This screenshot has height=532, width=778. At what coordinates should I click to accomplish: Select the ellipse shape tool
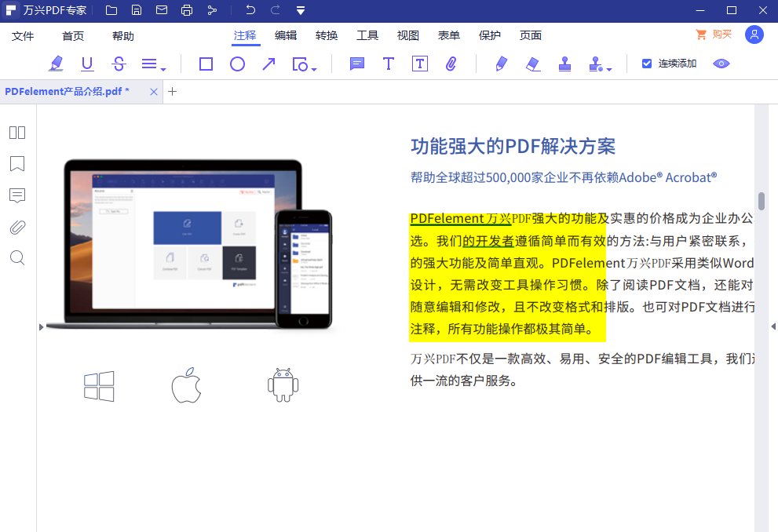point(238,64)
